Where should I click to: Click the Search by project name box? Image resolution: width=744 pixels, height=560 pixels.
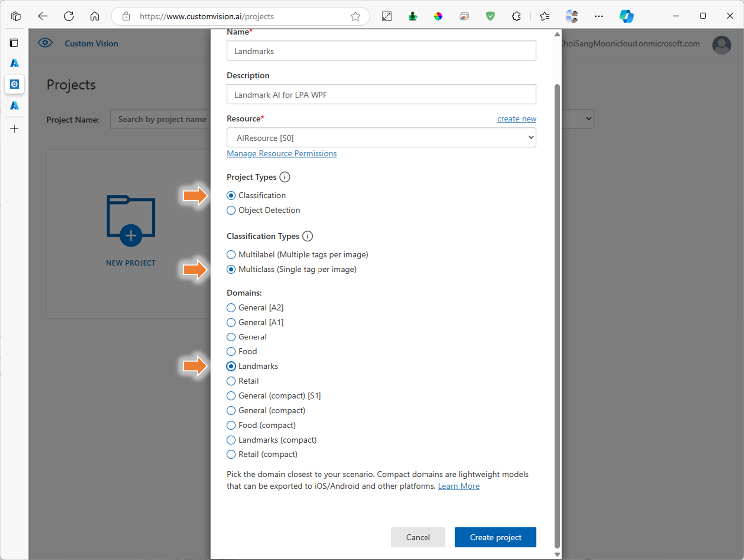tap(161, 119)
